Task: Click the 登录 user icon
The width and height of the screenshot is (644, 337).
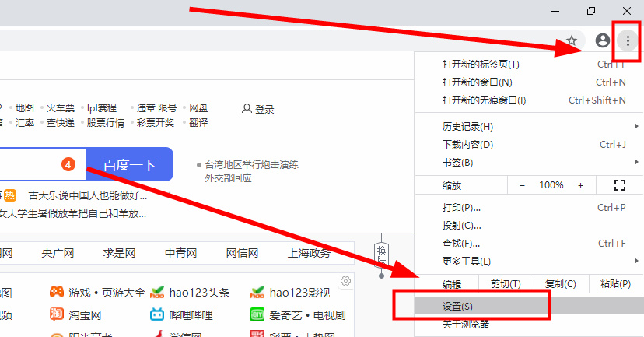Action: pyautogui.click(x=247, y=108)
